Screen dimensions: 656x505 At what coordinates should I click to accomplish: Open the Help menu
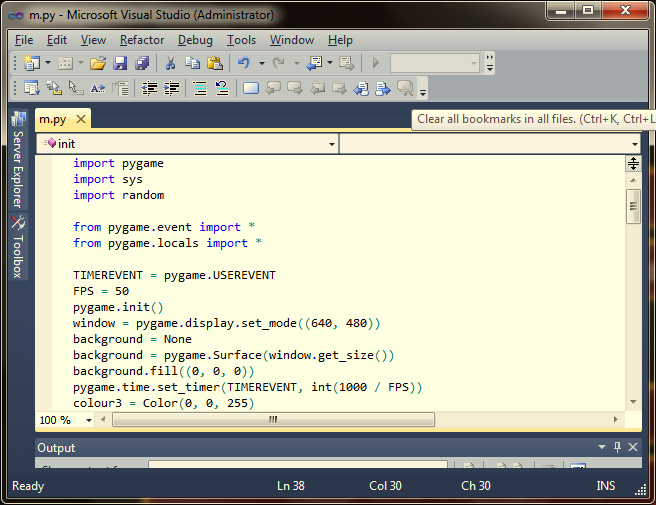click(x=340, y=40)
